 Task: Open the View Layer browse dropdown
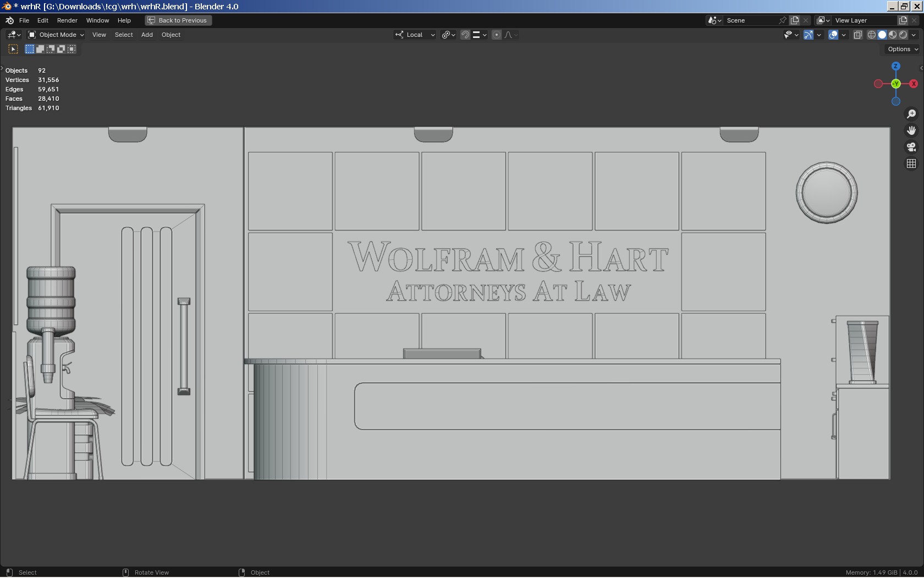pos(823,20)
